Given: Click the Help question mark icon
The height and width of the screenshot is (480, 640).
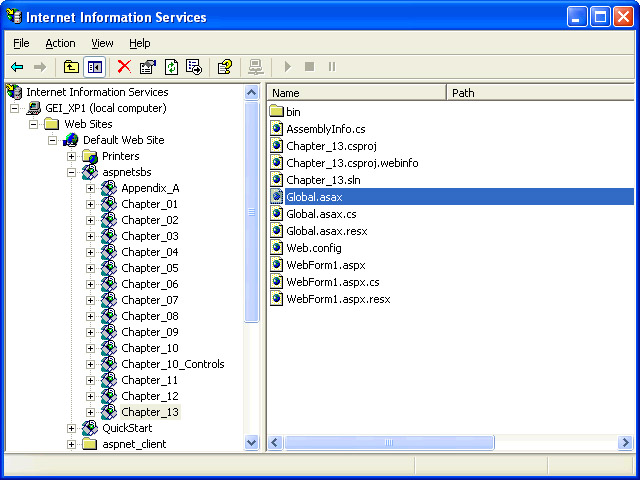Looking at the screenshot, I should 225,67.
